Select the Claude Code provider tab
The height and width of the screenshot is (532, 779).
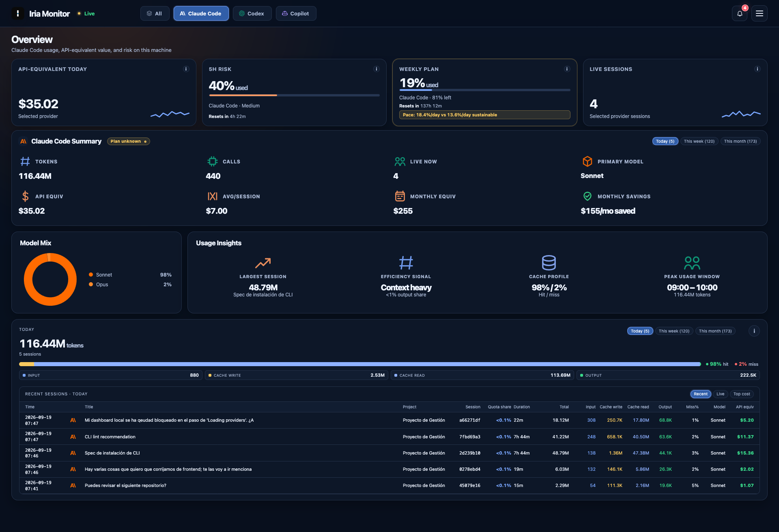tap(201, 13)
